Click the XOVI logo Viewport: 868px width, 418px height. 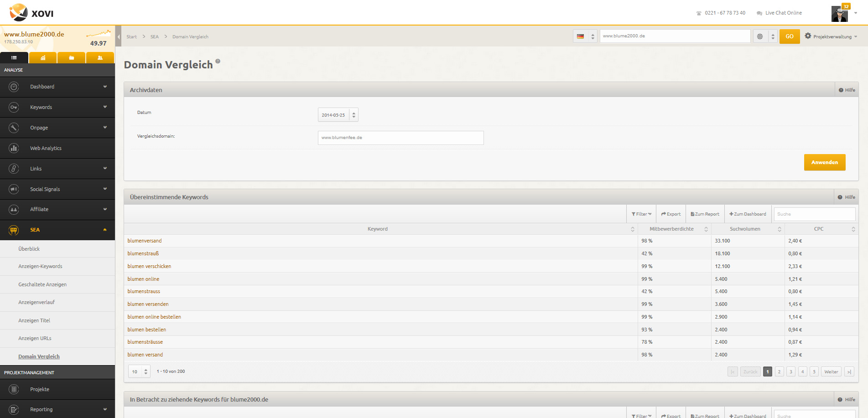(31, 13)
